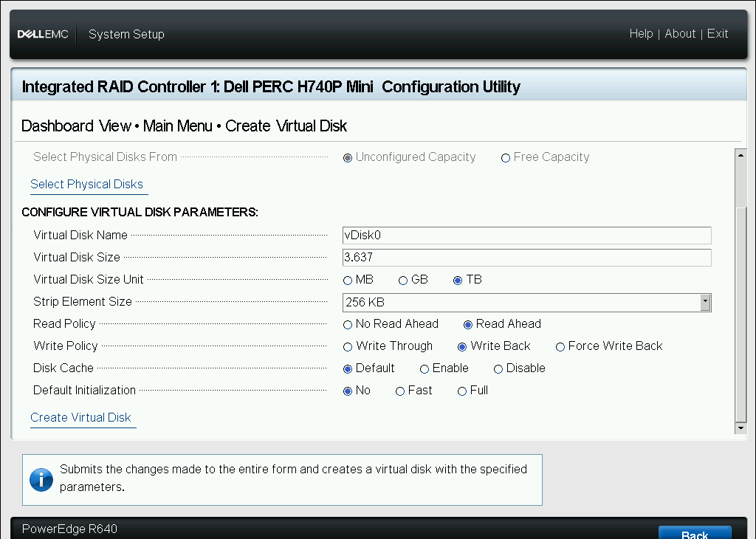Set Disk Cache to Enable
This screenshot has width=756, height=539.
click(425, 368)
